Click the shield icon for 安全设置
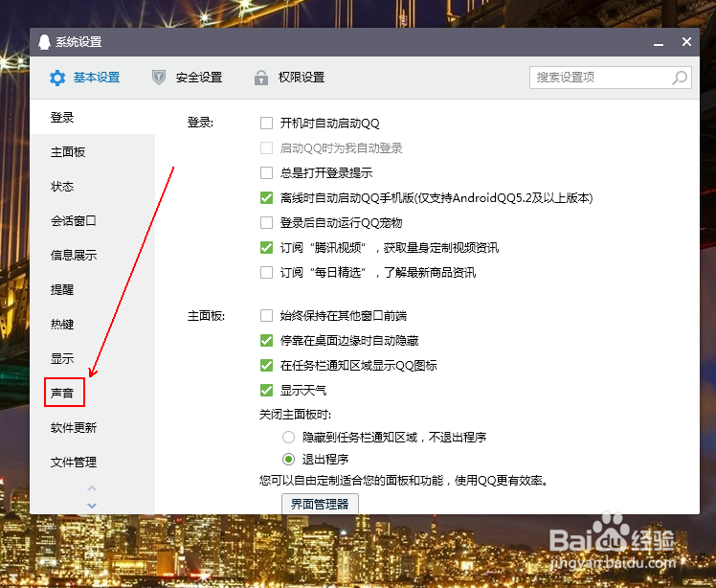This screenshot has height=588, width=716. pyautogui.click(x=159, y=78)
